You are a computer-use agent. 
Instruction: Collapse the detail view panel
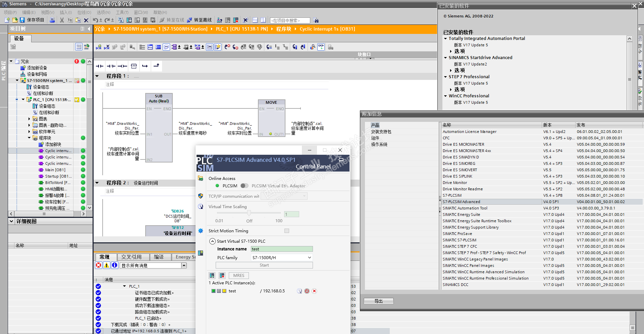point(11,222)
